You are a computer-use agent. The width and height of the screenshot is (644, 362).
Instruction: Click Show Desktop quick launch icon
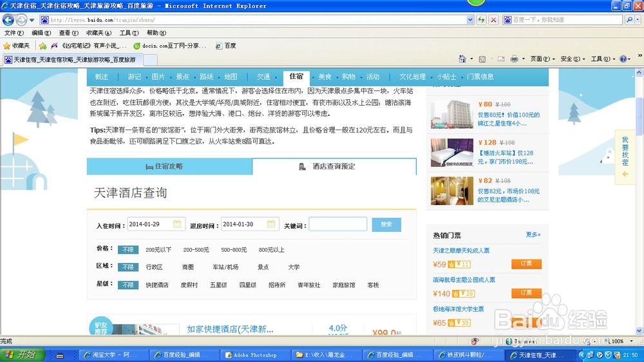pyautogui.click(x=60, y=356)
